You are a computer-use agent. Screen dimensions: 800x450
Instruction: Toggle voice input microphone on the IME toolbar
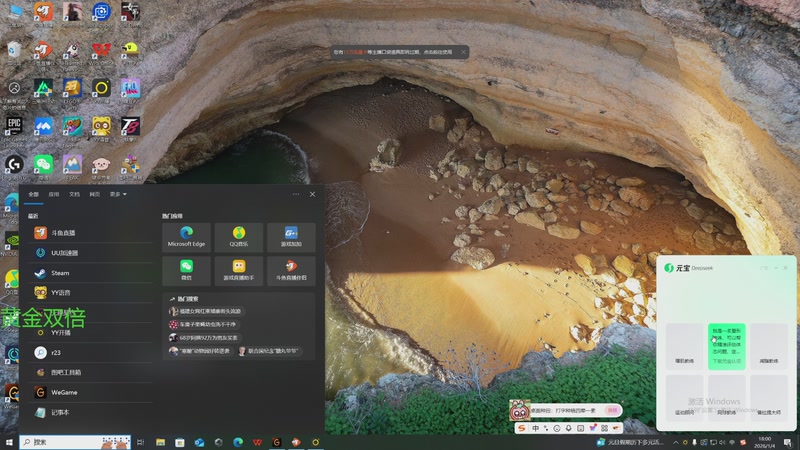tap(568, 429)
